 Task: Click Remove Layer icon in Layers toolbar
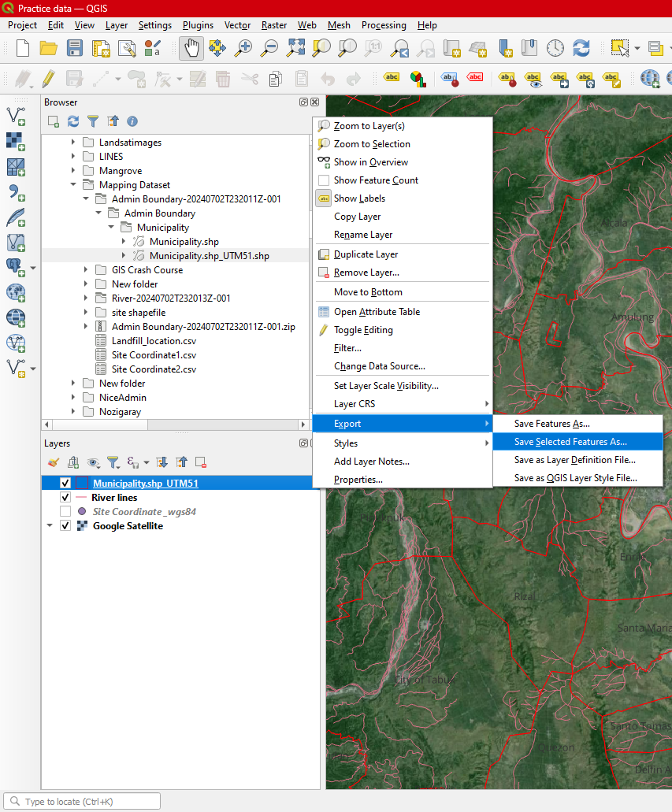point(201,463)
